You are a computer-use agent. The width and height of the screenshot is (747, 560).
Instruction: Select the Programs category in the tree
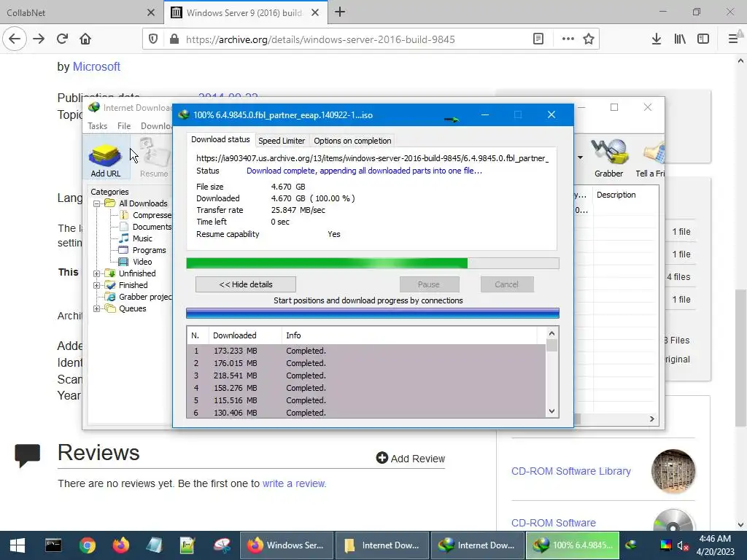click(149, 250)
